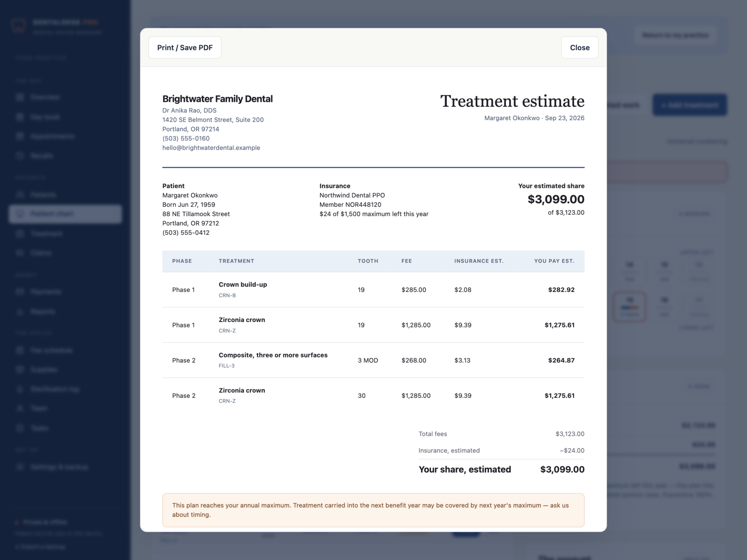
Task: Click the practice phone (503) 555-0160
Action: (186, 138)
